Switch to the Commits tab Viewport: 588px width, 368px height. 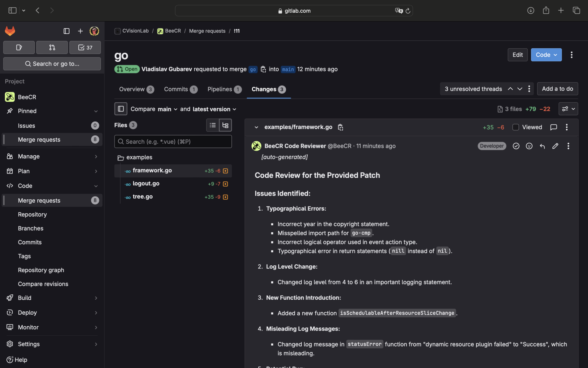(x=181, y=89)
